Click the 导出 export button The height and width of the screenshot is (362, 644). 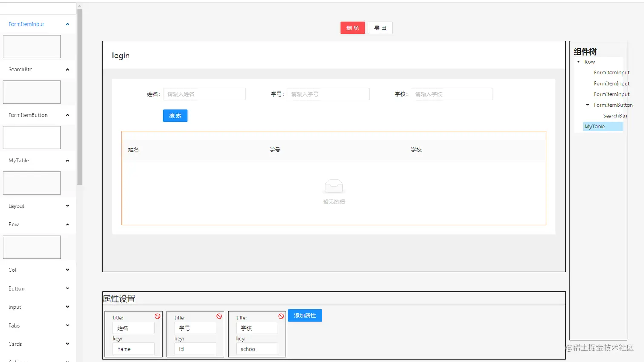pyautogui.click(x=380, y=28)
